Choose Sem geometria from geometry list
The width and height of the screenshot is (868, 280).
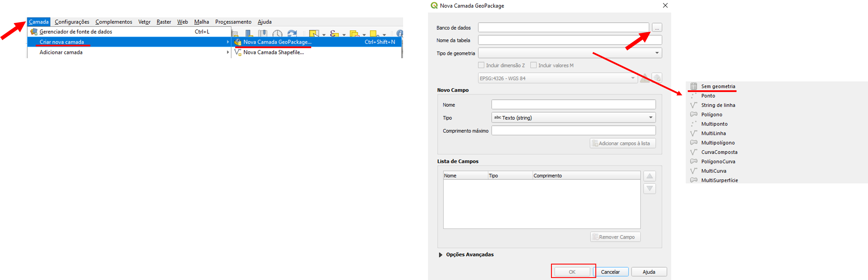coord(718,86)
